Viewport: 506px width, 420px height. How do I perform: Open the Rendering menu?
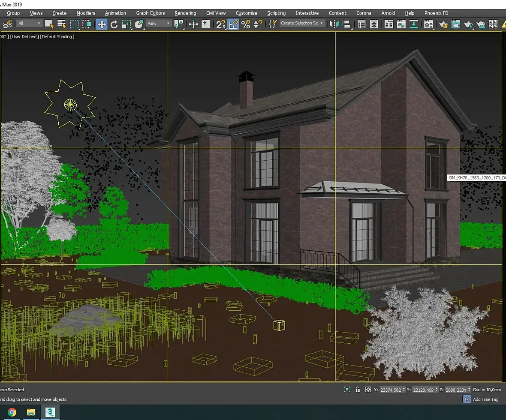tap(185, 13)
